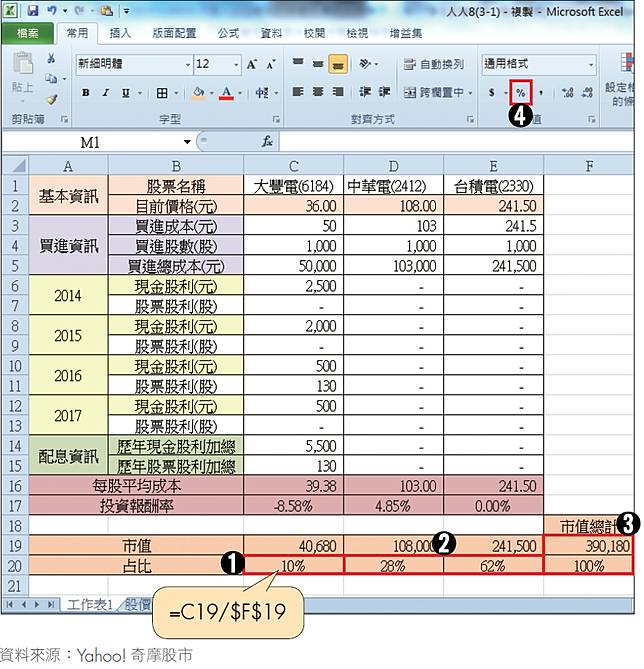Select cell C20 showing 10%
This screenshot has width=644, height=669.
pyautogui.click(x=294, y=566)
